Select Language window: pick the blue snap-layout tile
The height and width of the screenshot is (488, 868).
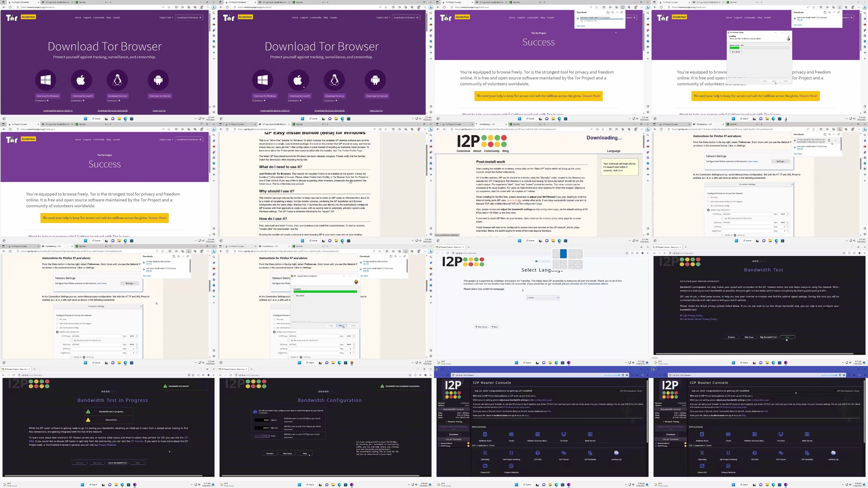(x=563, y=253)
